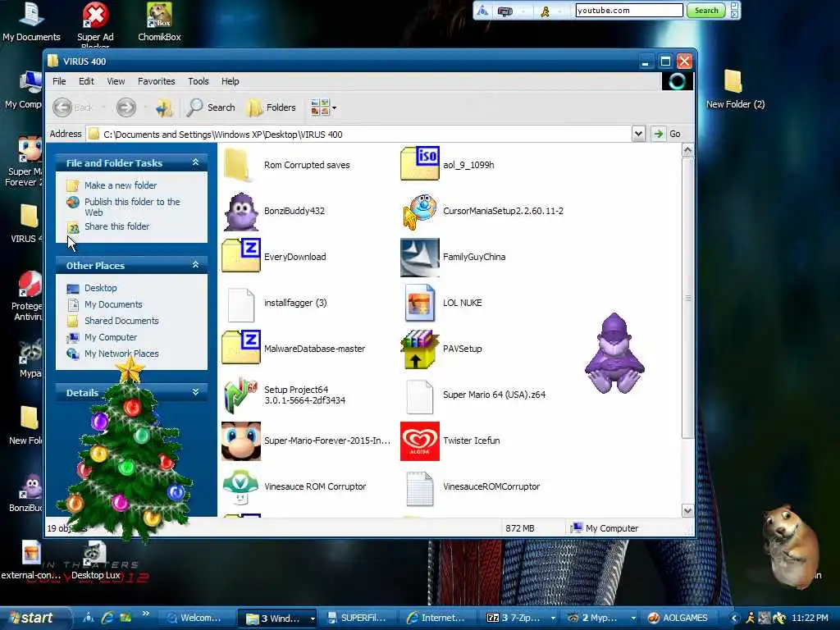Go to Desktop in Other Places
Image resolution: width=840 pixels, height=630 pixels.
[x=101, y=288]
